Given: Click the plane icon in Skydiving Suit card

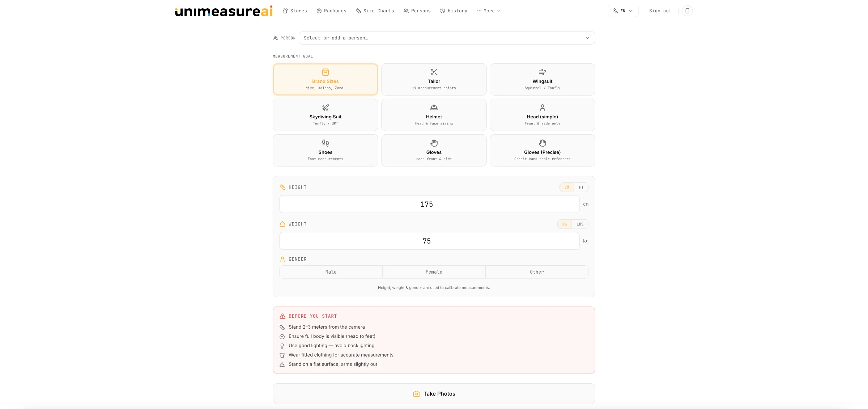Looking at the screenshot, I should [x=325, y=107].
